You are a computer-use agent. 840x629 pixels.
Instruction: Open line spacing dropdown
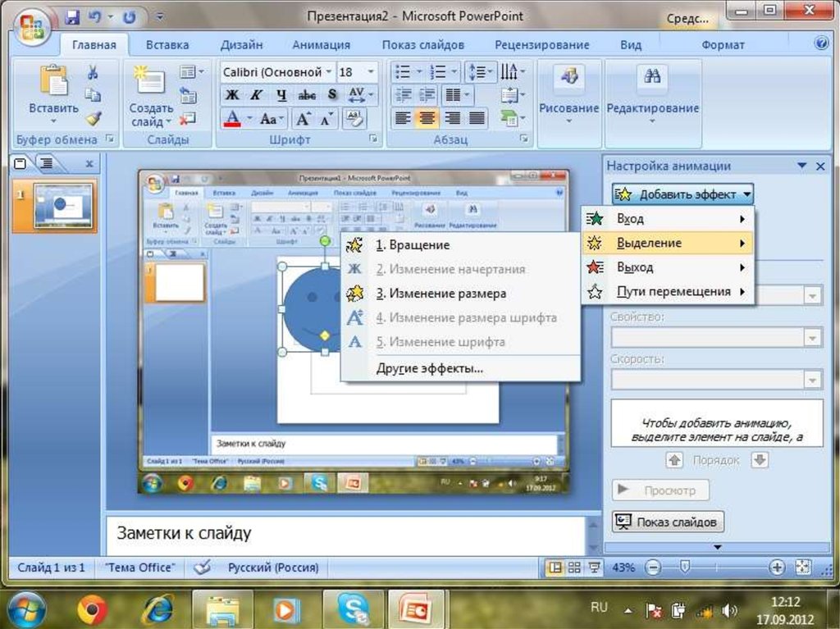(481, 72)
